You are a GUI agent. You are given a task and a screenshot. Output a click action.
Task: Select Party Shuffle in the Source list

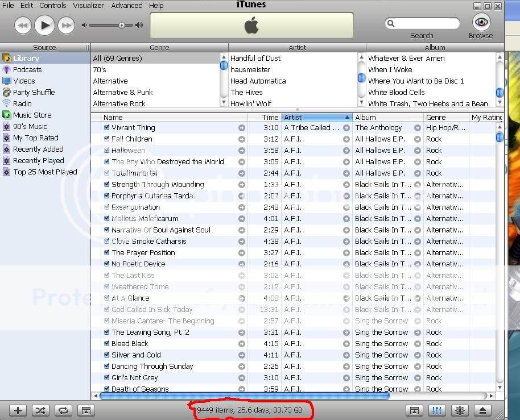34,92
